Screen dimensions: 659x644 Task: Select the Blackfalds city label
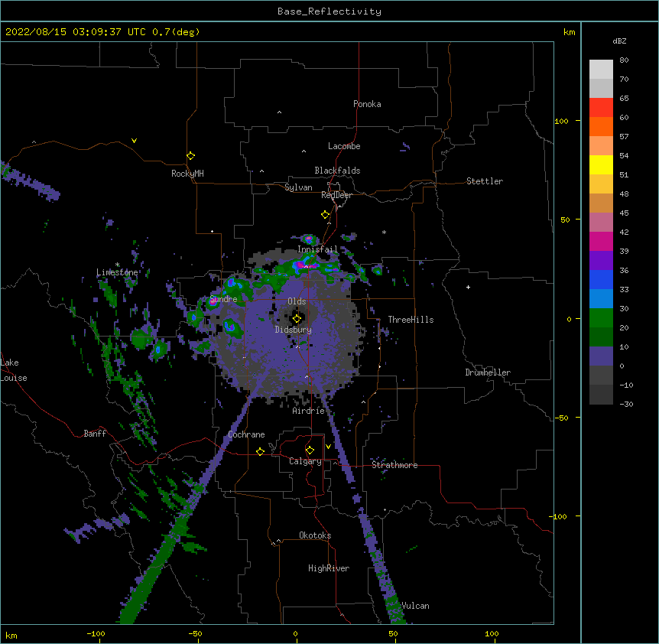[x=337, y=171]
